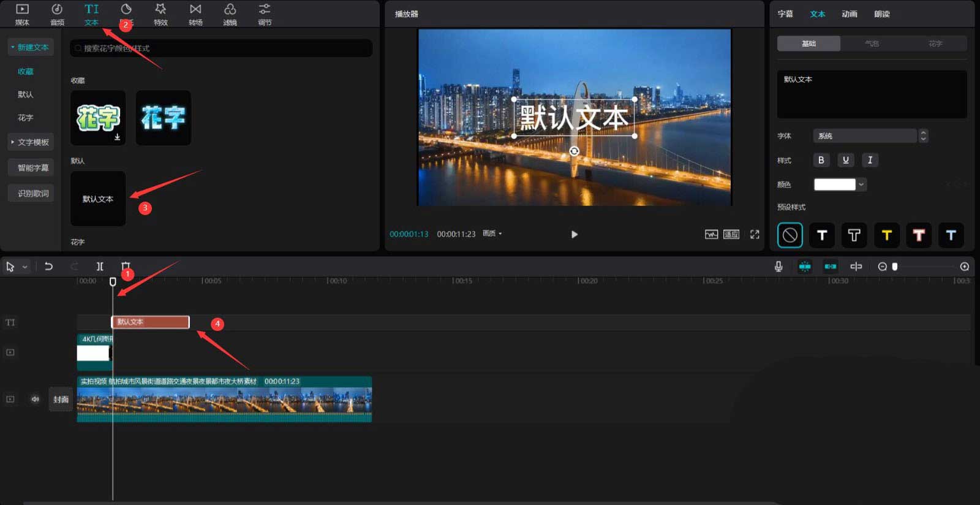
Task: Open the 媒体 media panel
Action: pos(22,14)
